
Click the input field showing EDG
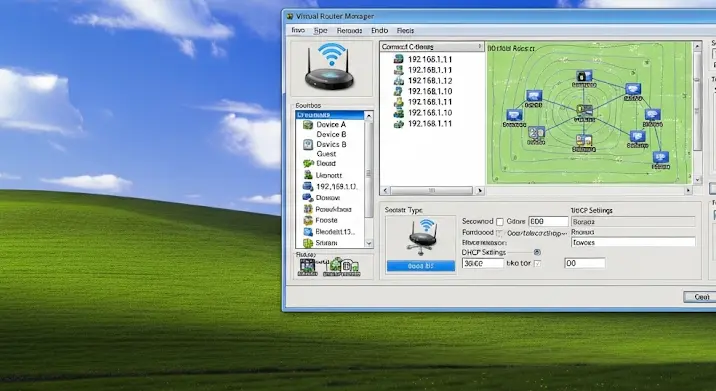(x=548, y=222)
